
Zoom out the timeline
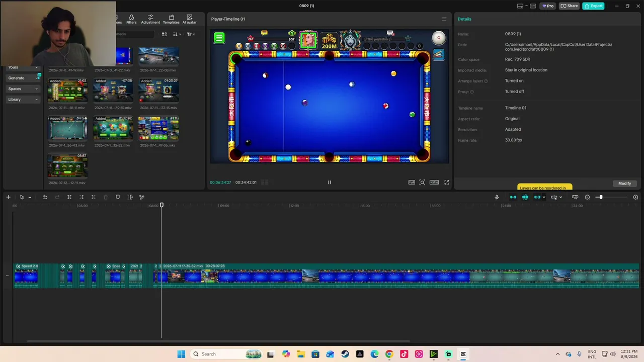pyautogui.click(x=587, y=197)
